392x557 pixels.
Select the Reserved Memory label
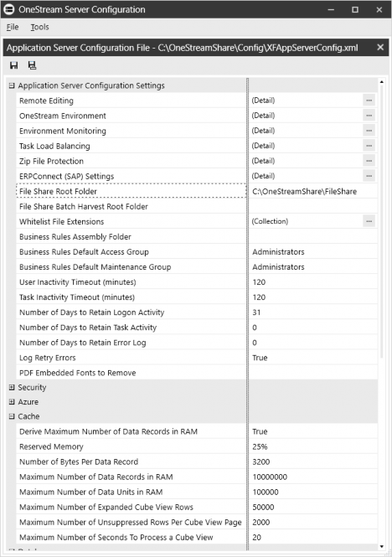[x=51, y=446]
